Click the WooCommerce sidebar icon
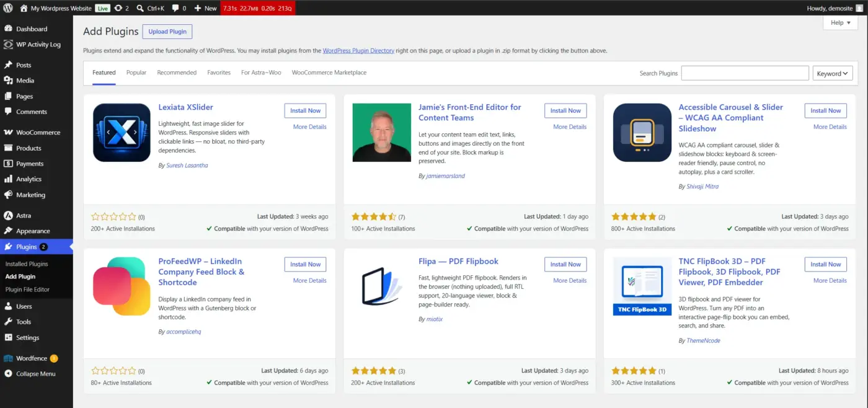The width and height of the screenshot is (868, 408). click(x=8, y=133)
